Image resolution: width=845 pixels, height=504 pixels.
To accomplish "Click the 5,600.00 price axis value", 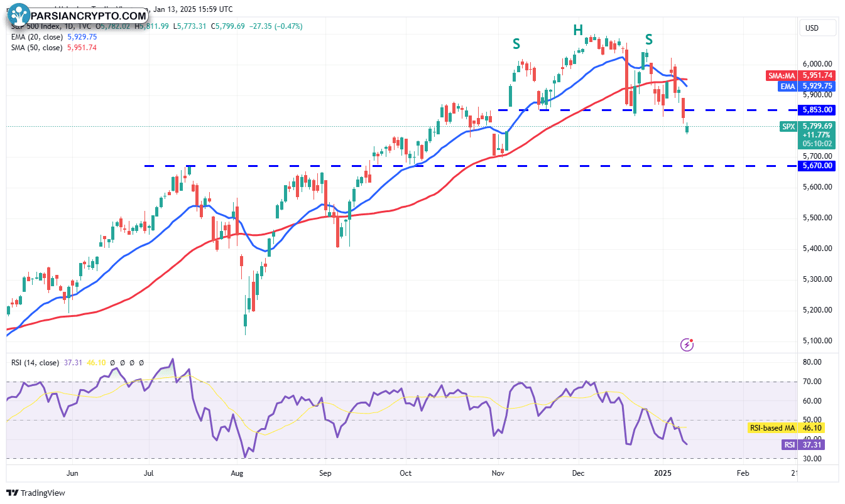I will (817, 187).
